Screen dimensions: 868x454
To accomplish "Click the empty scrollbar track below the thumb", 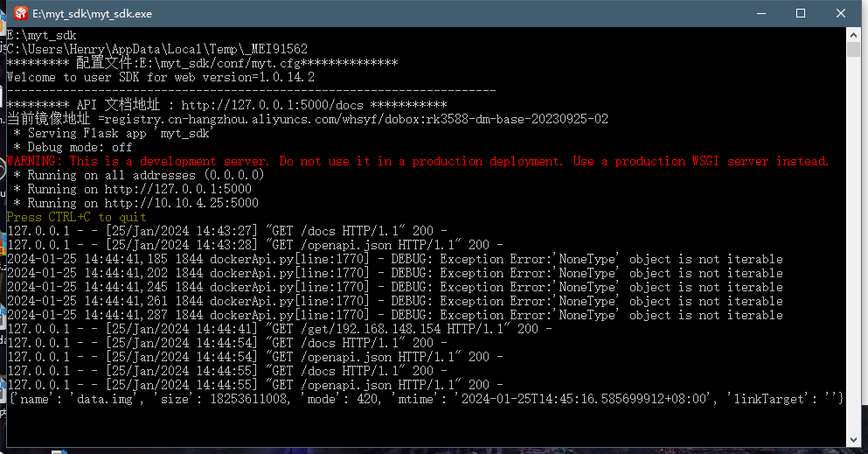I will tap(853, 262).
